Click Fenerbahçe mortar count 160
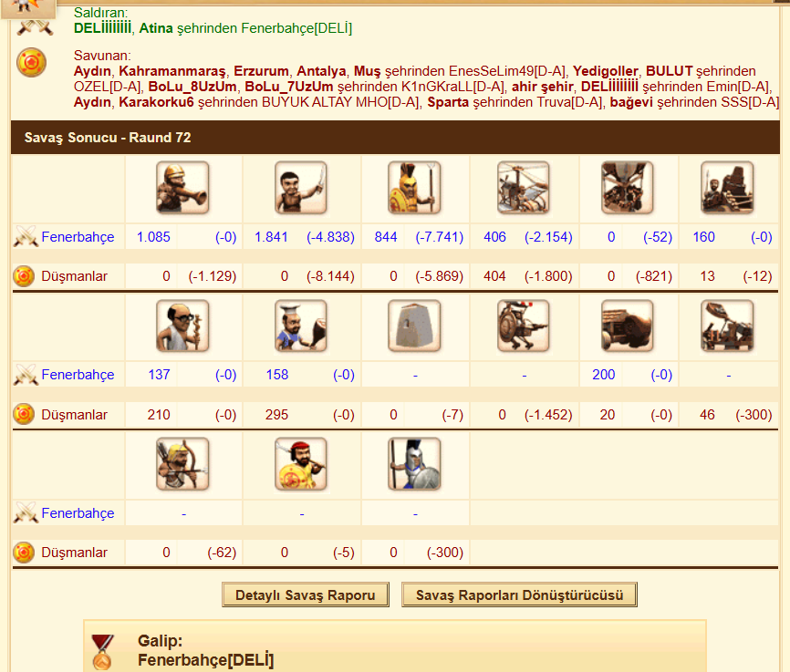790x672 pixels. 704,237
